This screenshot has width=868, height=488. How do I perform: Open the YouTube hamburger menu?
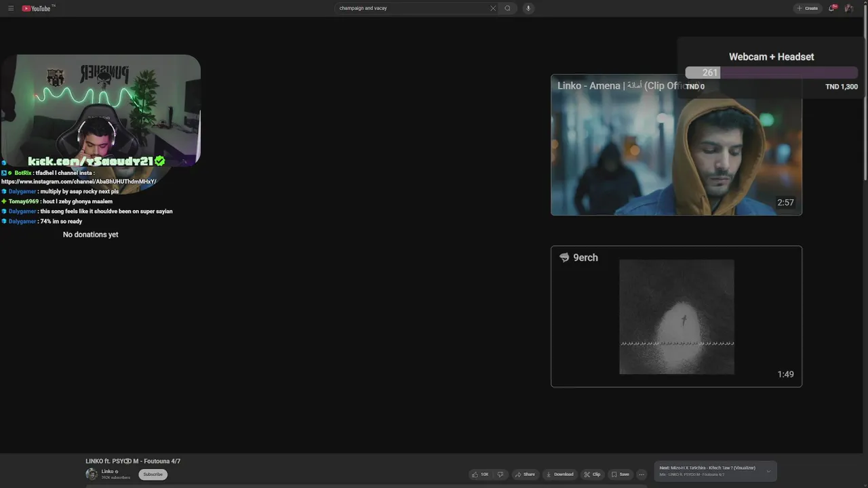(10, 8)
